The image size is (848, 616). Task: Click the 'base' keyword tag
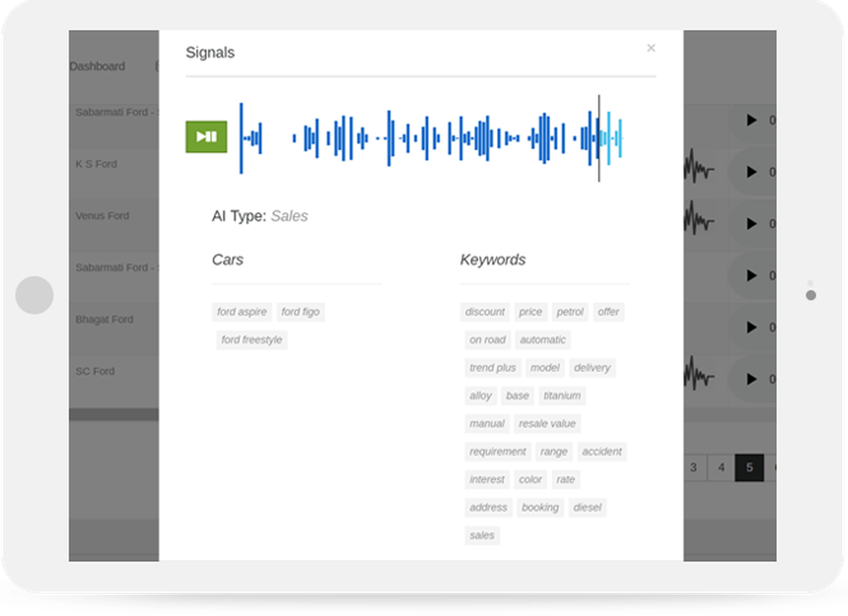coord(517,396)
